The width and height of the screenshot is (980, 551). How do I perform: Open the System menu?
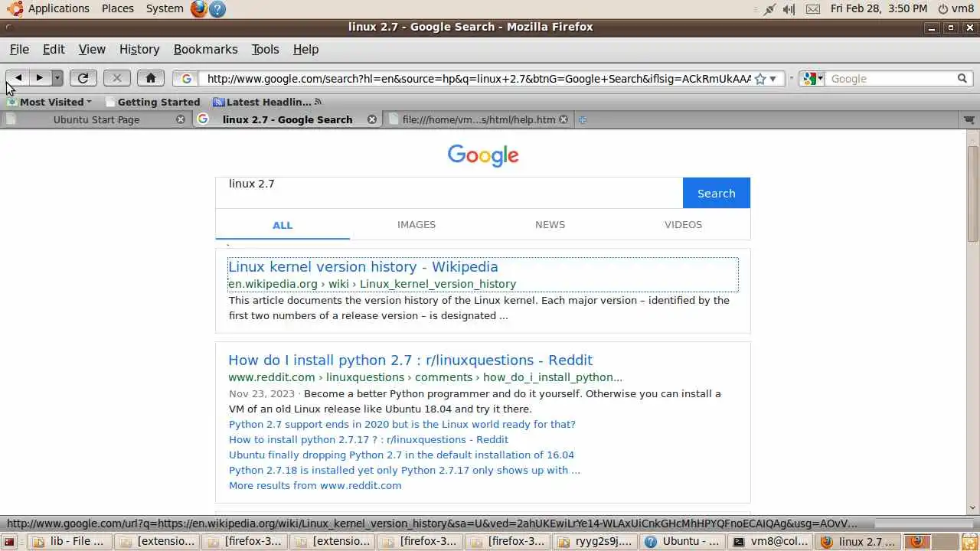coord(165,8)
